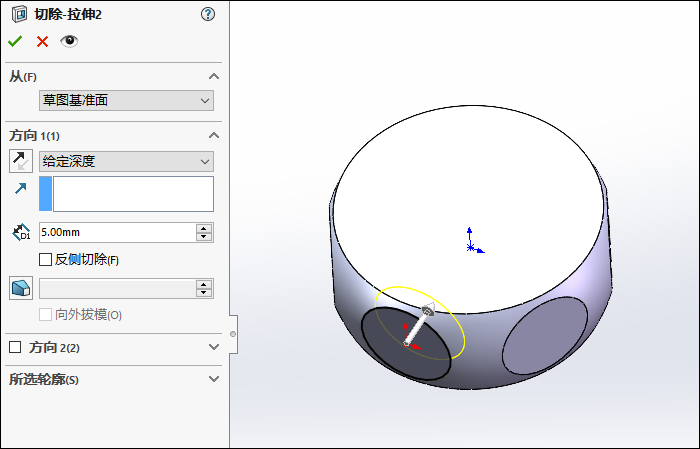Confirm the cut-extrude with green checkmark
Viewport: 700px width, 449px height.
15,42
